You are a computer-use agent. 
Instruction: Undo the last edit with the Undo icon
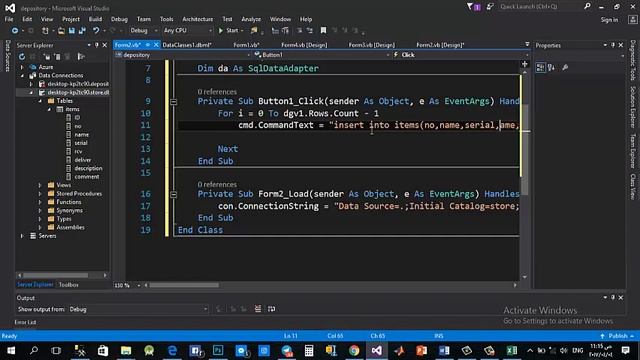96,31
